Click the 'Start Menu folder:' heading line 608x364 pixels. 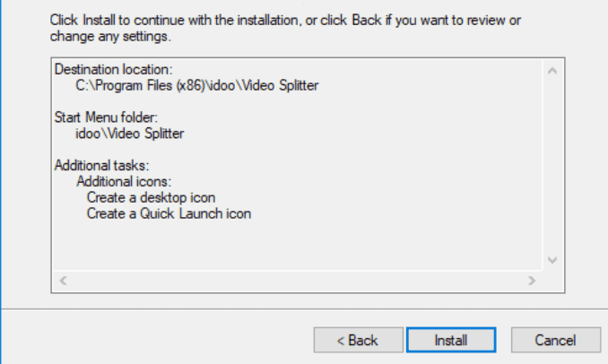pos(106,117)
